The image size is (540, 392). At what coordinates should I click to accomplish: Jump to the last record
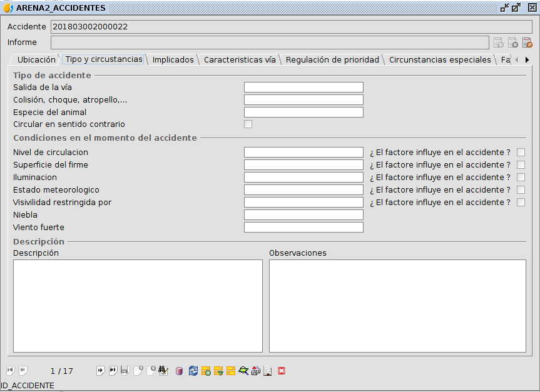coord(113,371)
